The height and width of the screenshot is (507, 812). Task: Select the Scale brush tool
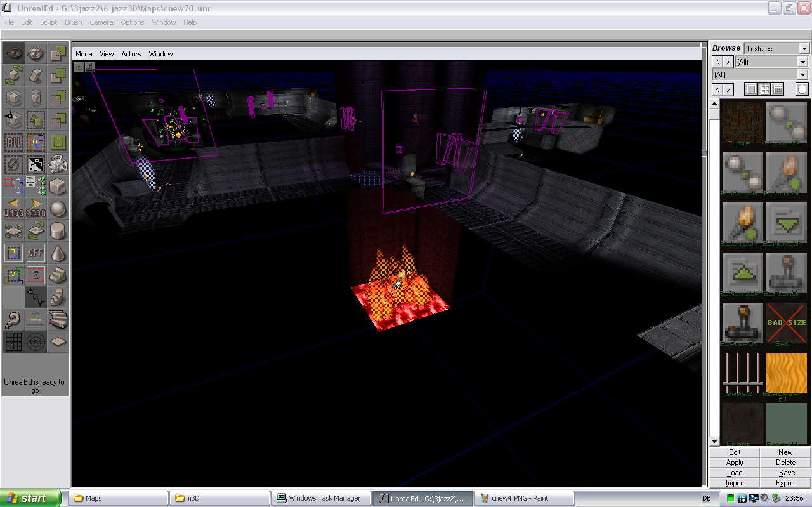14,98
